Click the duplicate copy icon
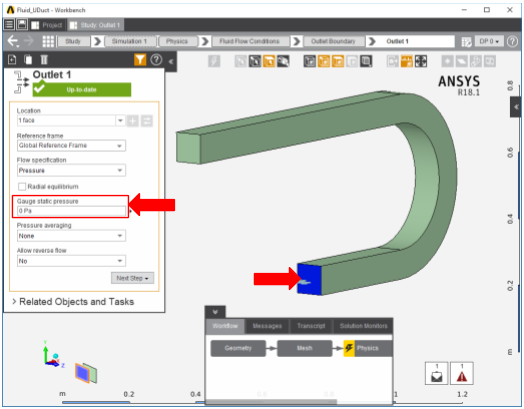 point(28,60)
